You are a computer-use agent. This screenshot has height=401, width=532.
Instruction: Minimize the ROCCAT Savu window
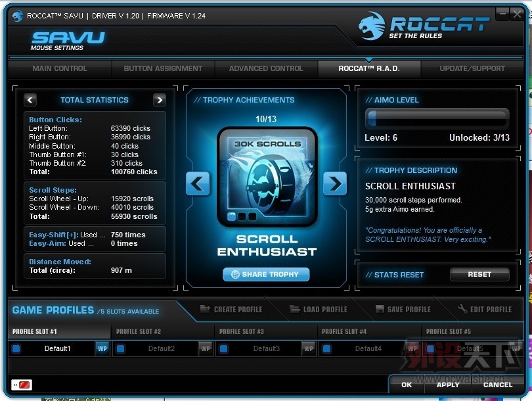[x=503, y=14]
